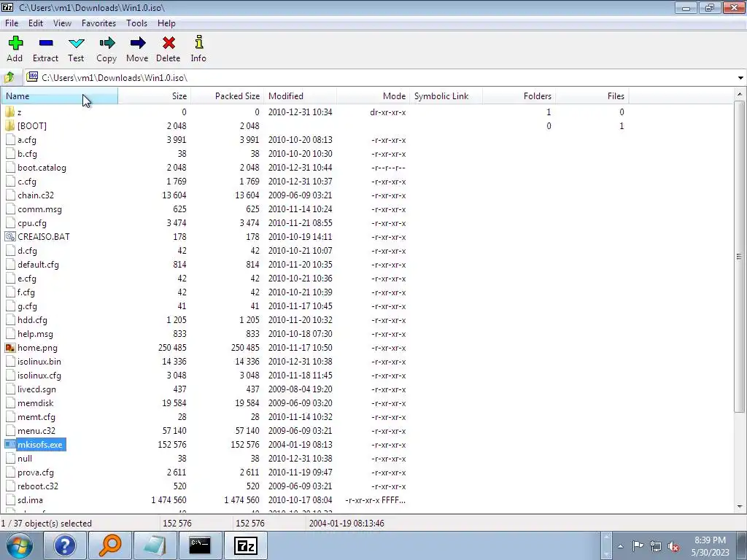
Task: Select the livecd.sgn file name
Action: pyautogui.click(x=36, y=389)
